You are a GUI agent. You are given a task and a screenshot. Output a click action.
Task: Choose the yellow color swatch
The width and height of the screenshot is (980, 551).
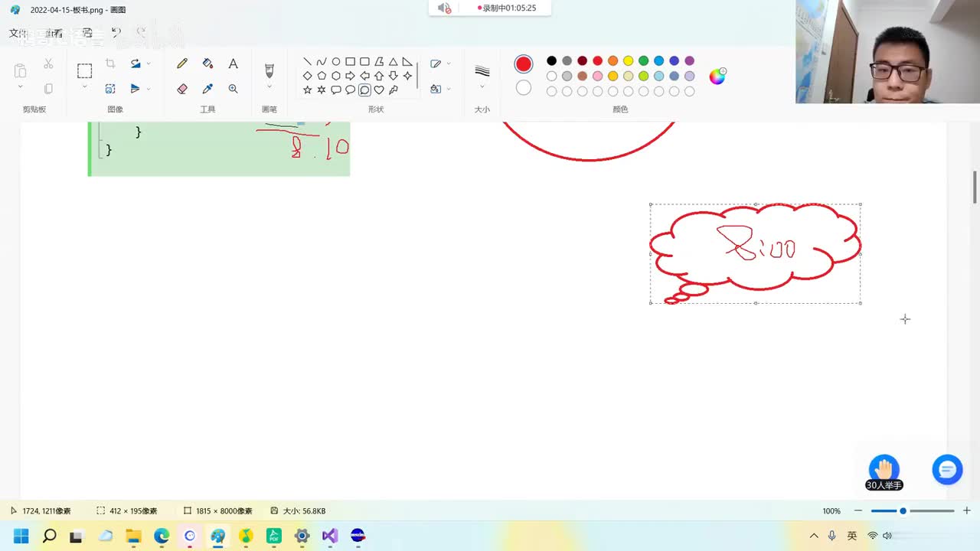(x=628, y=61)
